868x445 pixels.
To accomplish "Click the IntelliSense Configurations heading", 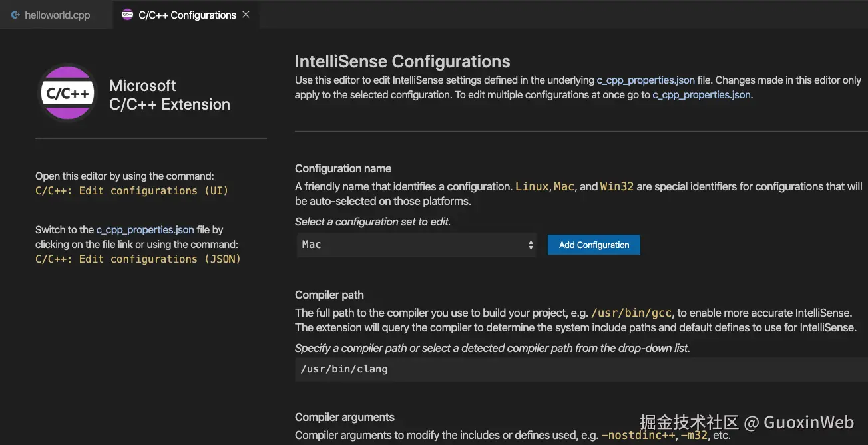I will pos(402,61).
